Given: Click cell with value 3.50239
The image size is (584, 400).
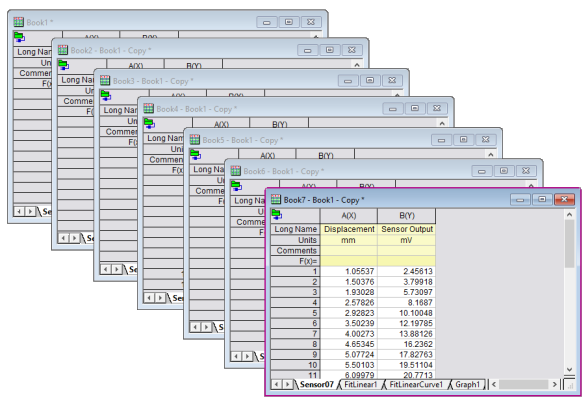Looking at the screenshot, I should click(349, 324).
